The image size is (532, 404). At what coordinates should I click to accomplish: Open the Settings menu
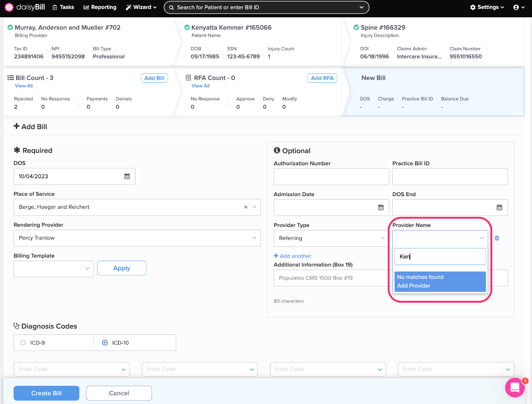tap(487, 7)
